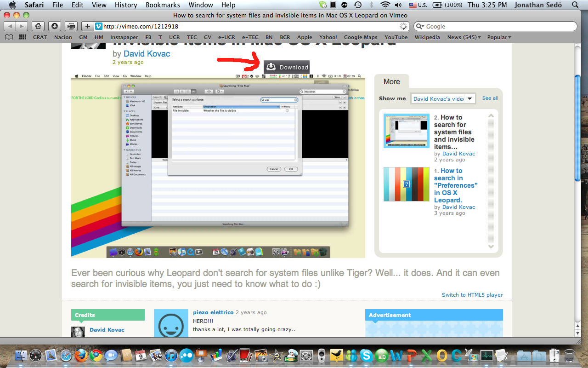Open Wikipedia bookmark in bookmarks bar
The width and height of the screenshot is (588, 368).
[x=427, y=37]
